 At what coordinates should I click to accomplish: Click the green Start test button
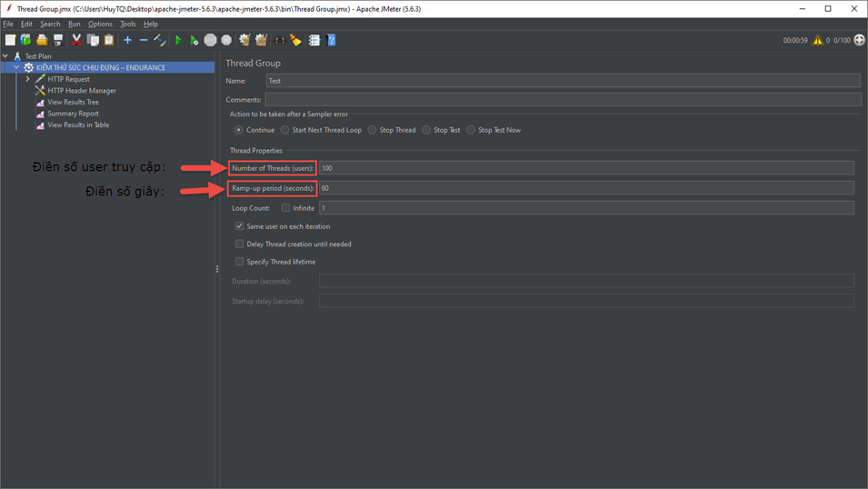(178, 40)
